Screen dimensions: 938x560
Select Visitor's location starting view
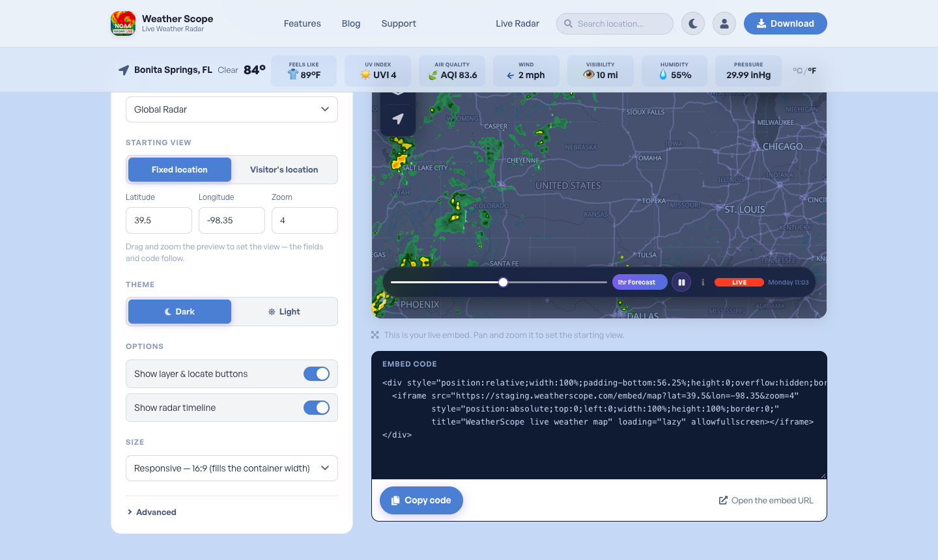(x=284, y=169)
